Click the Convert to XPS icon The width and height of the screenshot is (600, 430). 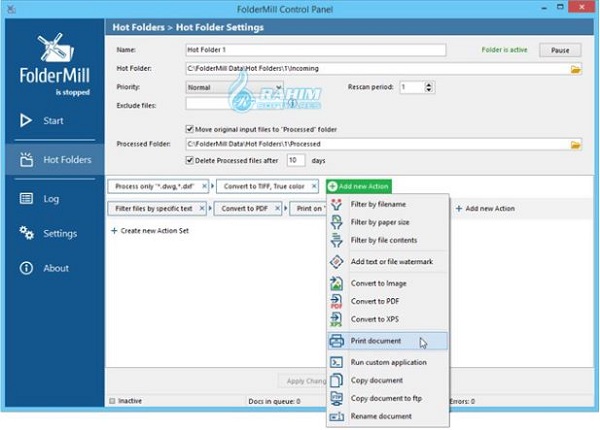click(336, 319)
